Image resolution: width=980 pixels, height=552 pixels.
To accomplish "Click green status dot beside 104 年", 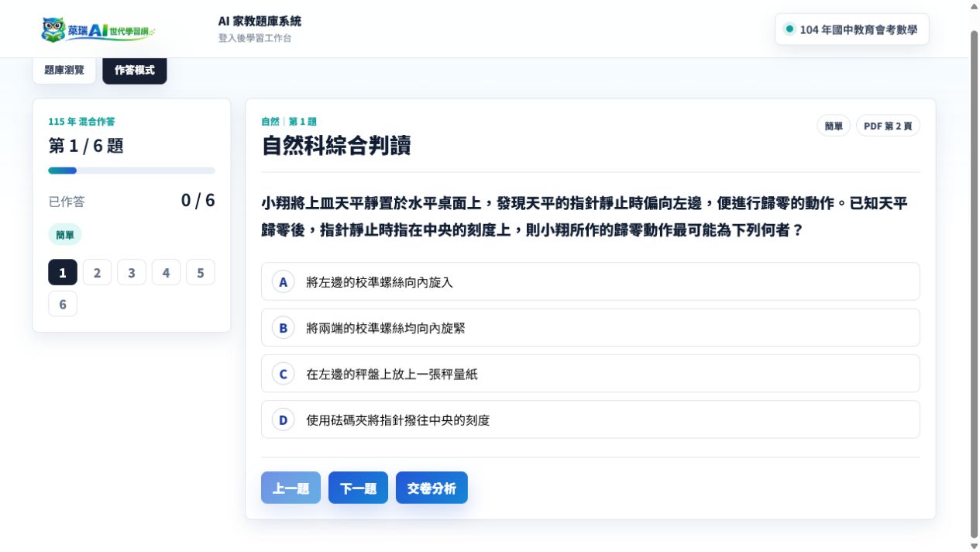I will [x=789, y=29].
